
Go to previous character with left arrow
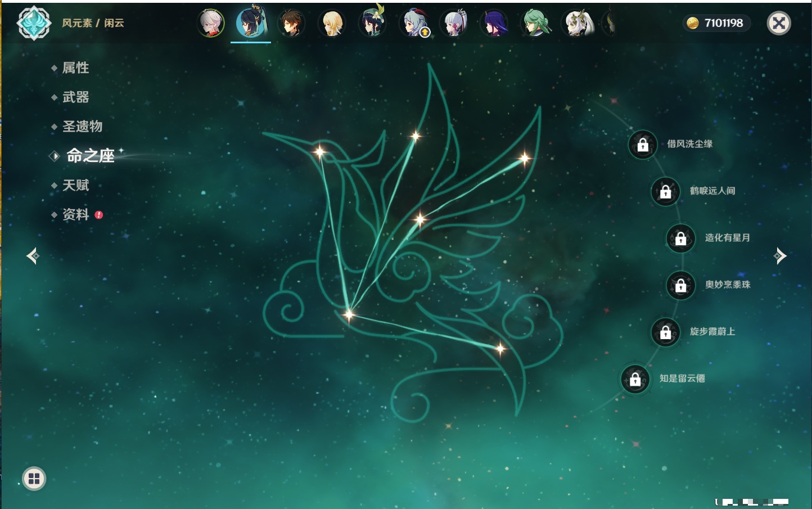[33, 256]
